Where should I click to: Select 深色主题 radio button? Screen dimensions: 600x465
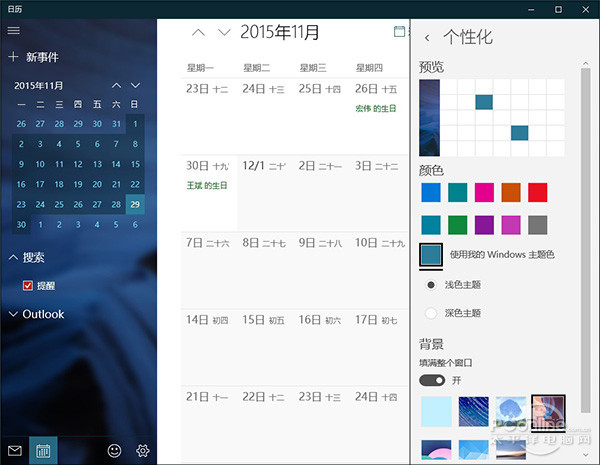pos(431,313)
